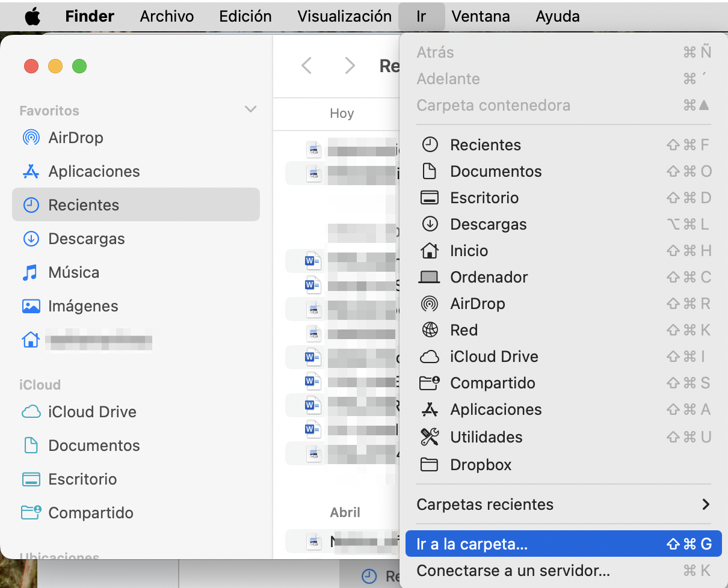Viewport: 728px width, 588px height.
Task: Select Conectarse a un servidor…
Action: coord(563,571)
